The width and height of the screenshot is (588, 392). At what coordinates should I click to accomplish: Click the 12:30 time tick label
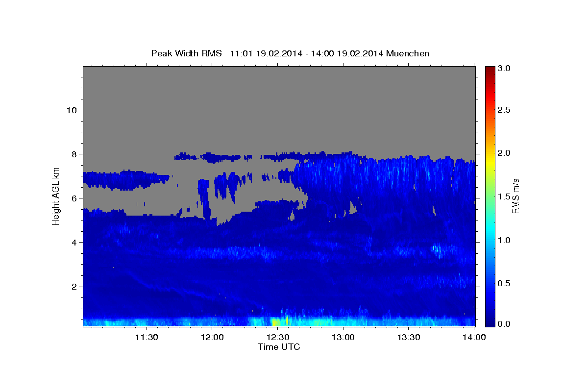278,337
